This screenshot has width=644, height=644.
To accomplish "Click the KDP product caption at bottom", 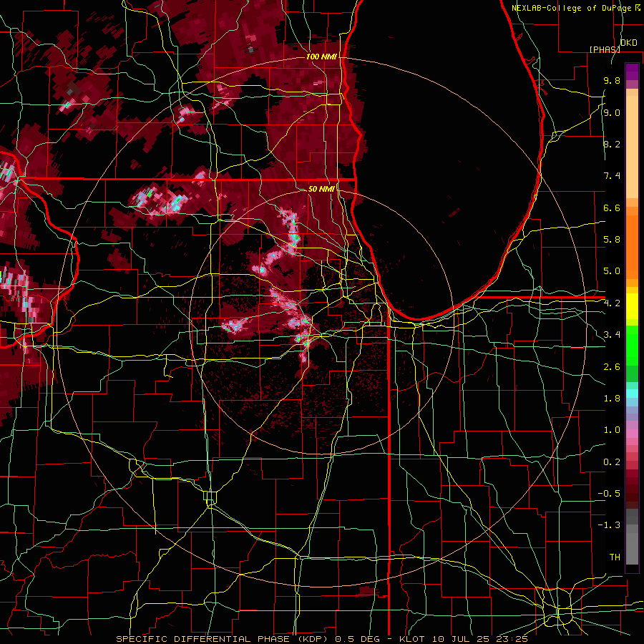I will (x=321, y=639).
